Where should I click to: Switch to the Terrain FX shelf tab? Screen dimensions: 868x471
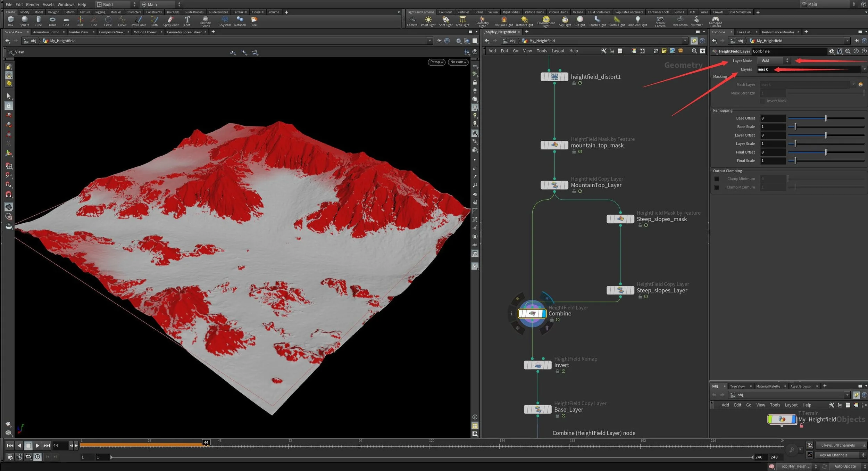click(240, 12)
